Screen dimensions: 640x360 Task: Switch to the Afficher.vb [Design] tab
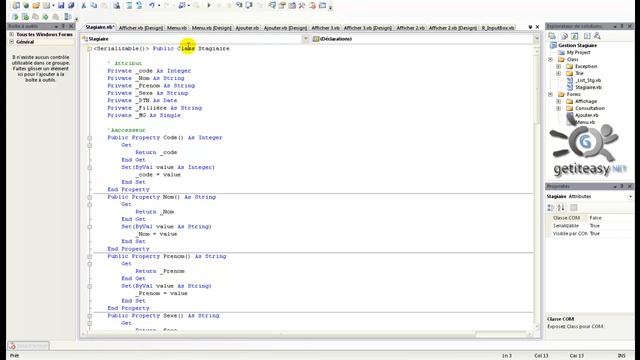pyautogui.click(x=141, y=28)
